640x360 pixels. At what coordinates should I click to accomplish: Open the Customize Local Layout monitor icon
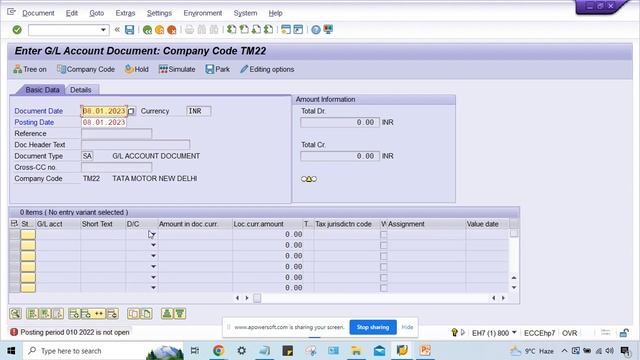328,29
